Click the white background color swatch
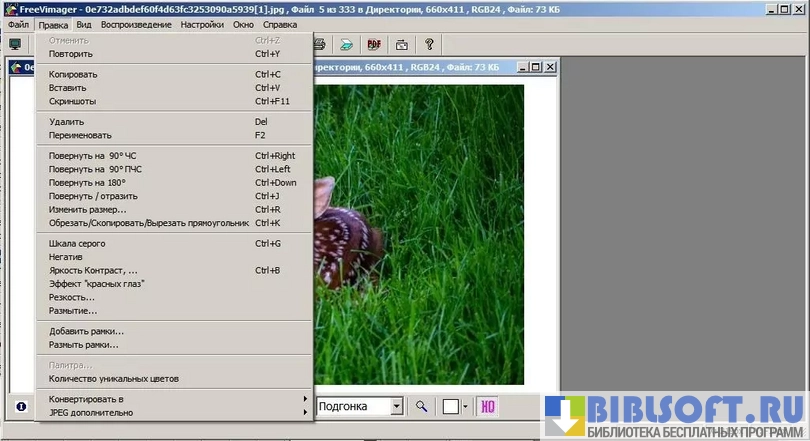This screenshot has height=441, width=810. (x=451, y=406)
